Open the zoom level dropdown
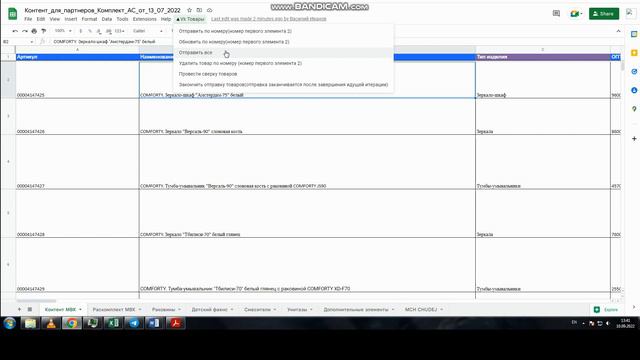This screenshot has width=640, height=360. click(63, 31)
